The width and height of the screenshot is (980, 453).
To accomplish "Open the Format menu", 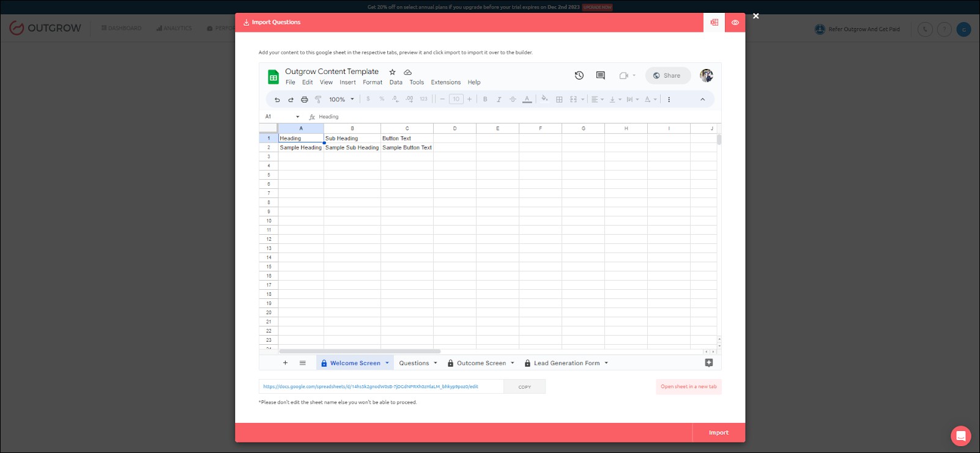I will point(372,83).
